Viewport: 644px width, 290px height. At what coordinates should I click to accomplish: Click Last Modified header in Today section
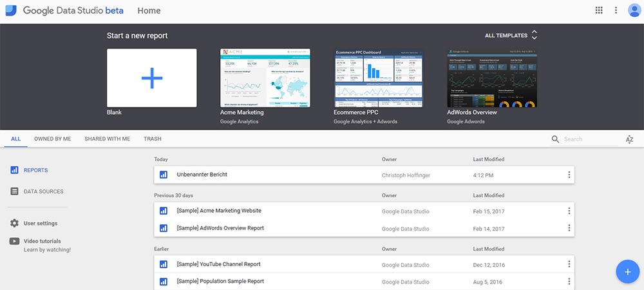pos(488,159)
